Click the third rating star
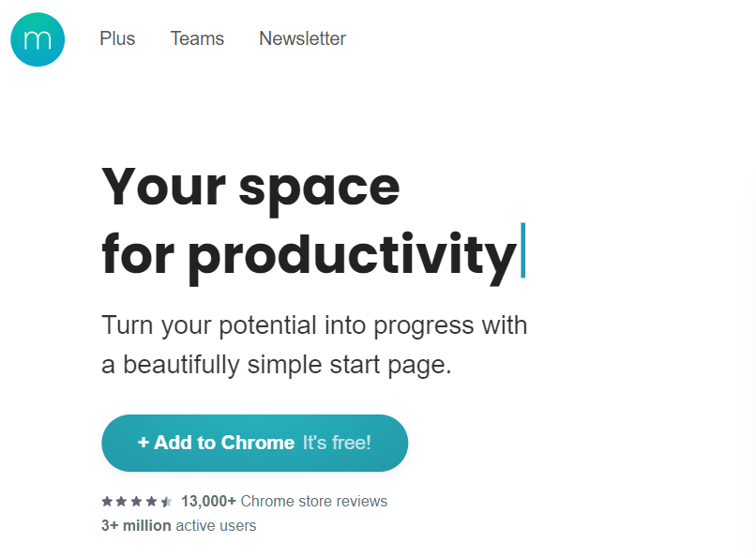 tap(137, 502)
